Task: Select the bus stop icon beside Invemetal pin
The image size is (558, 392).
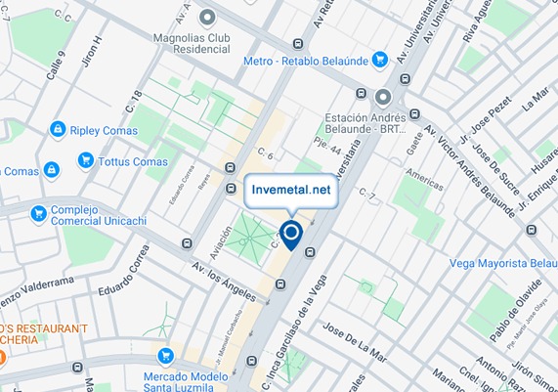Action: coord(310,252)
